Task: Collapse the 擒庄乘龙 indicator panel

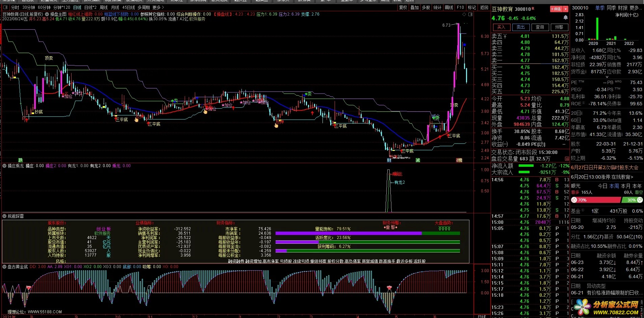Action: point(5,166)
